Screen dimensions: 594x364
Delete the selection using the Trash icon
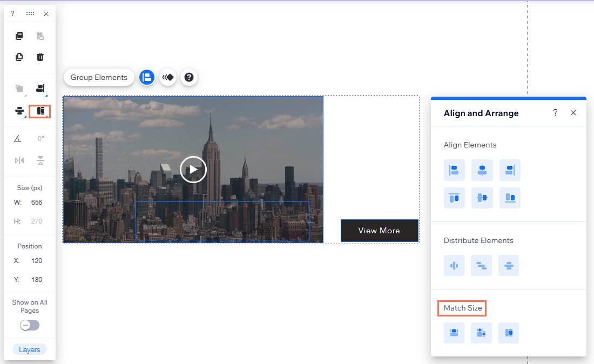pos(40,57)
